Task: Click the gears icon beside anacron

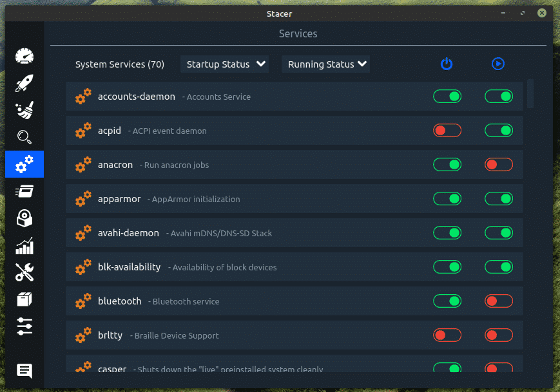Action: (83, 165)
